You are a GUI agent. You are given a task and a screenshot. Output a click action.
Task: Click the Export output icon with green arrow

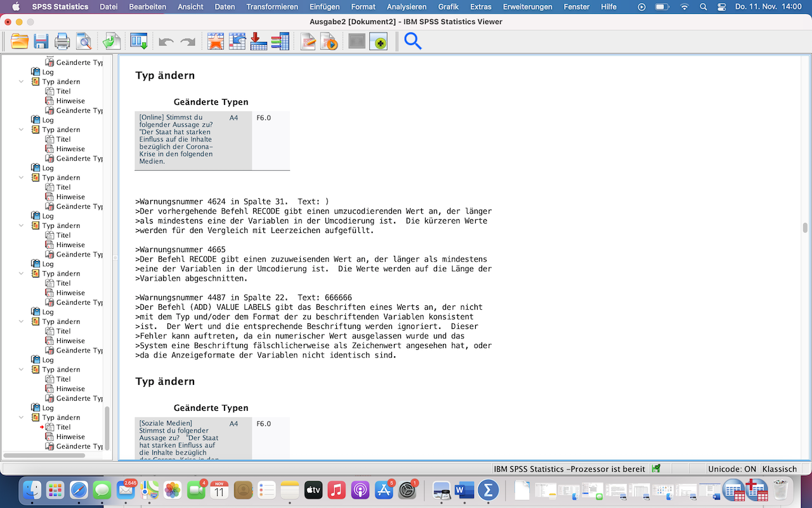pos(112,42)
